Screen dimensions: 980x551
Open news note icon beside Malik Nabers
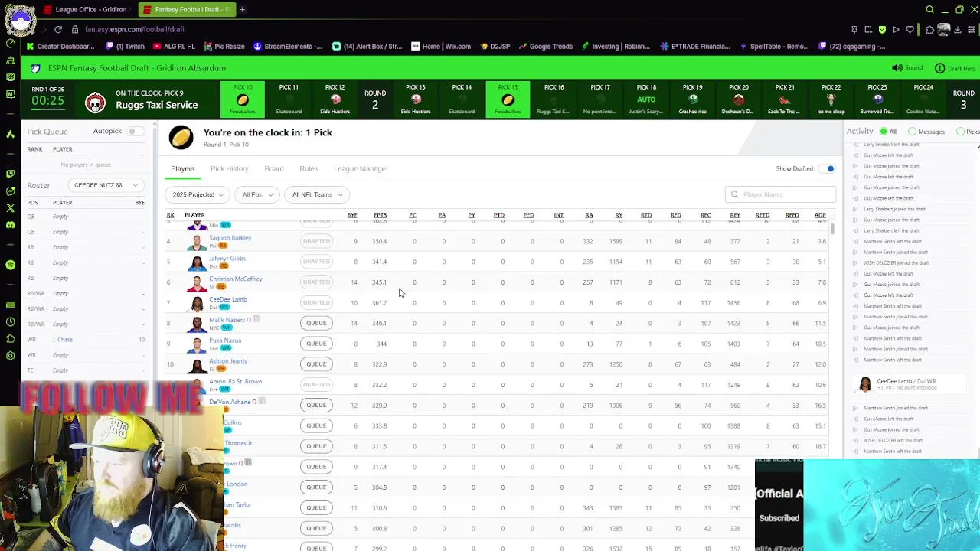coord(257,319)
